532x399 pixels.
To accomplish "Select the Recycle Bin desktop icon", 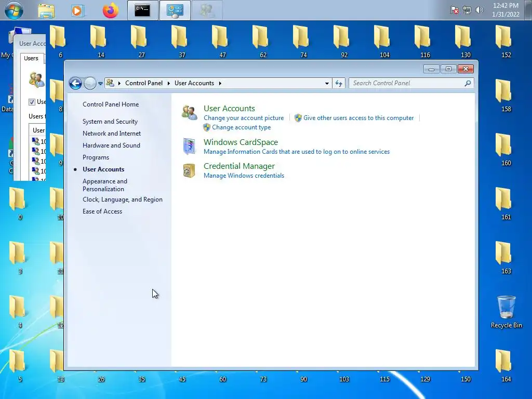I will coord(506,312).
